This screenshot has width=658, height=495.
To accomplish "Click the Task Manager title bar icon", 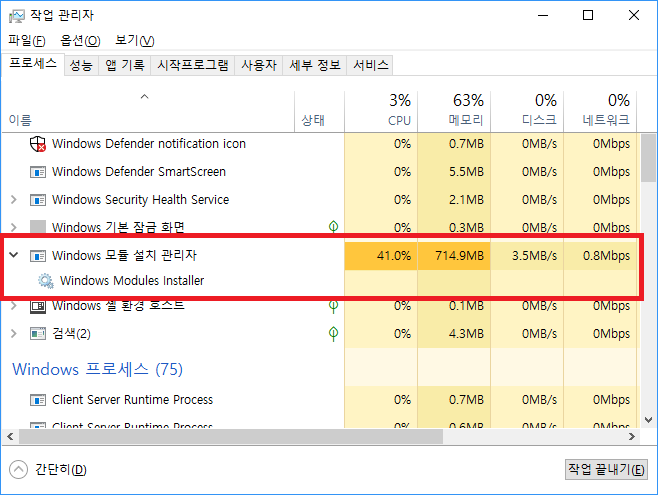I will pos(16,16).
